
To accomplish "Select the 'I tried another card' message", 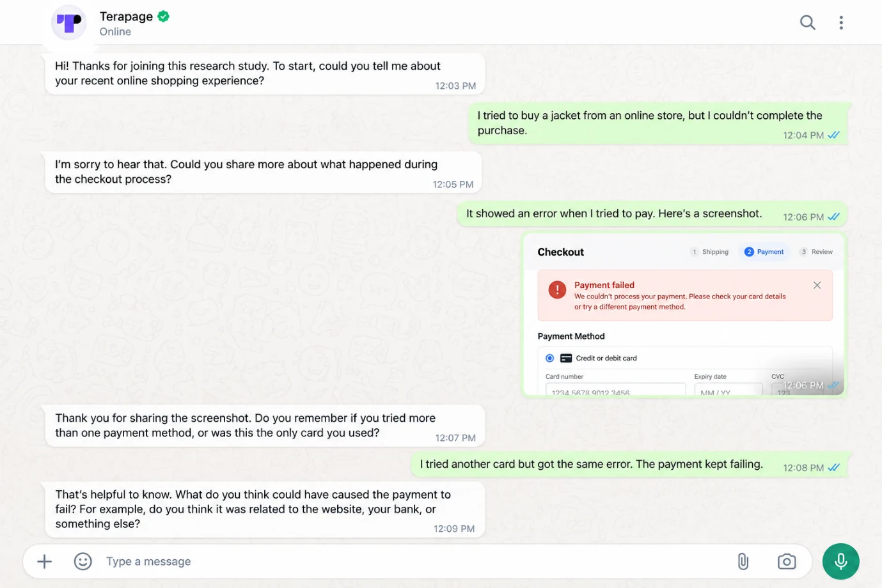I will click(x=629, y=465).
